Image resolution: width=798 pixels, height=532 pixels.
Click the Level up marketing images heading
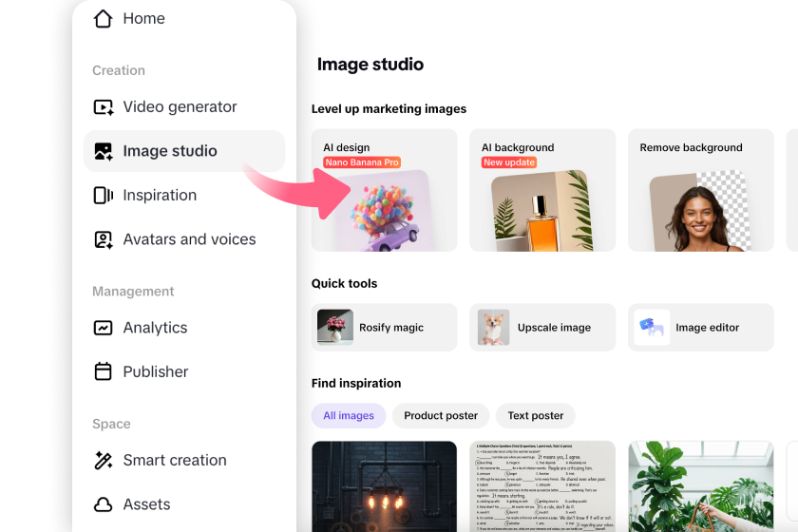click(389, 109)
